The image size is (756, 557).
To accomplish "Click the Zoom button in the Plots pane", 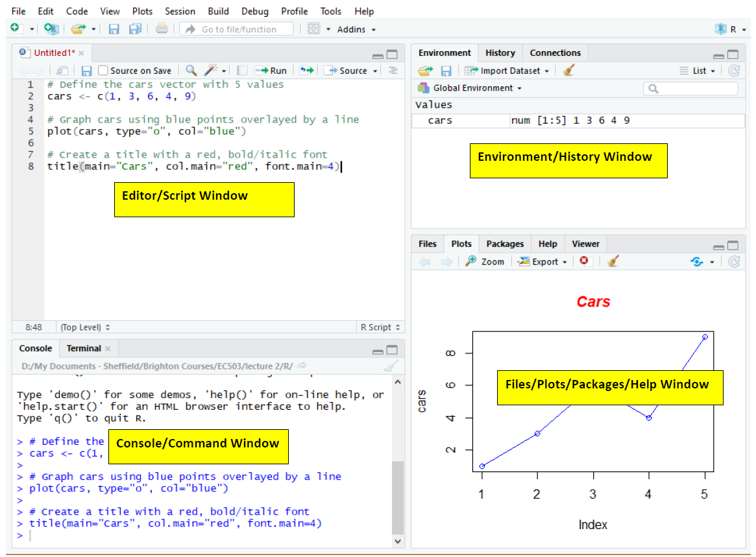I will coord(485,261).
